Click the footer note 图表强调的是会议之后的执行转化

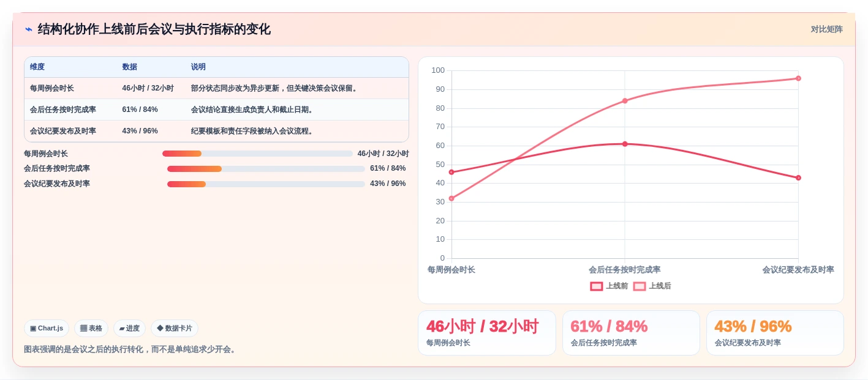pos(130,349)
